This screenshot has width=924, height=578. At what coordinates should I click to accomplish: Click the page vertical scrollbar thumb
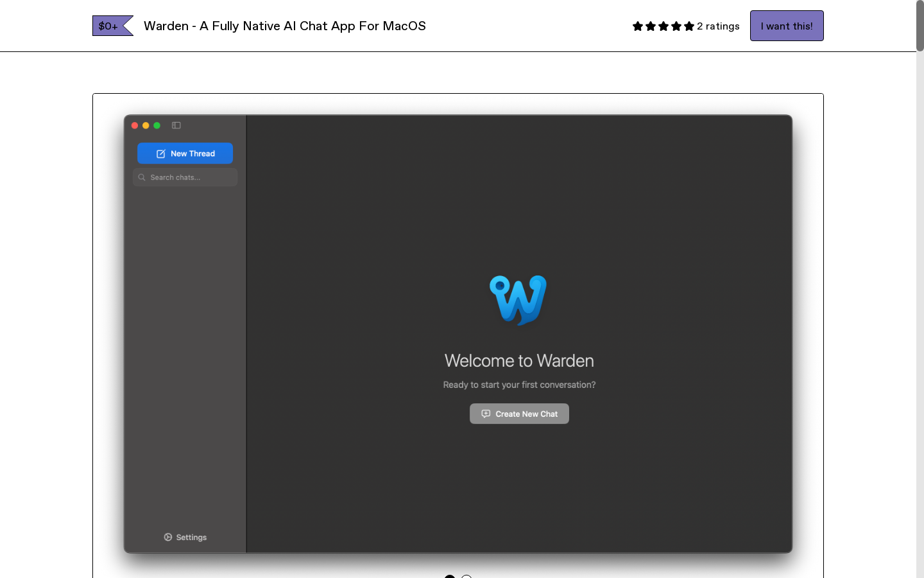point(920,26)
